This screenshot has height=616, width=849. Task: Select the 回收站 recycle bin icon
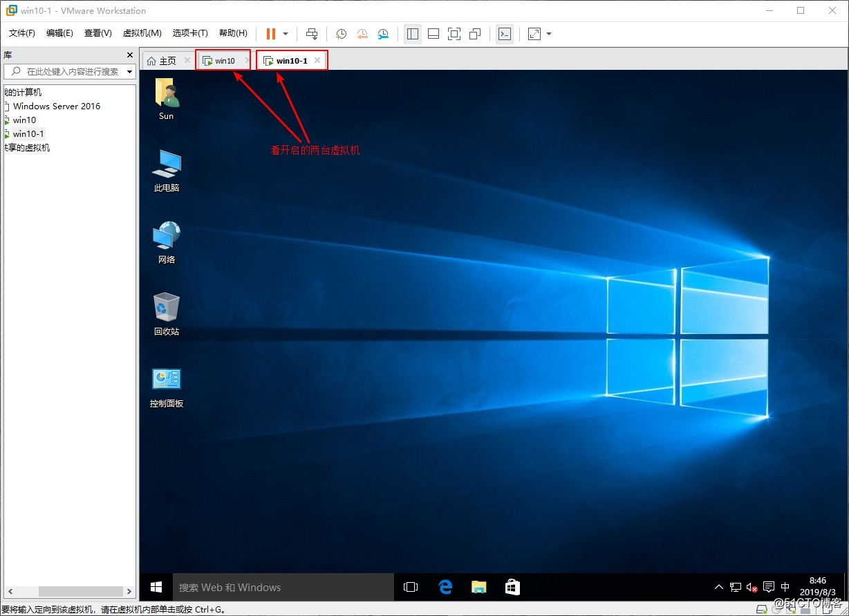pyautogui.click(x=167, y=315)
